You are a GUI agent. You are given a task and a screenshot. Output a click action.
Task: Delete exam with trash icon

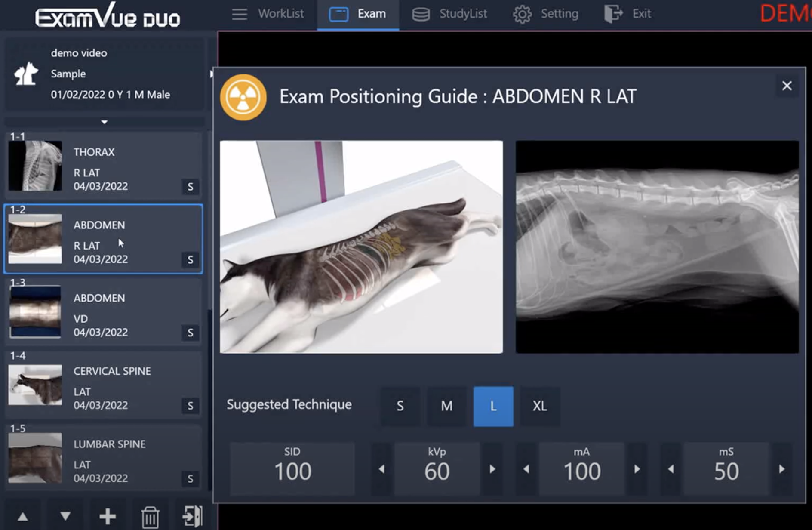pyautogui.click(x=150, y=516)
